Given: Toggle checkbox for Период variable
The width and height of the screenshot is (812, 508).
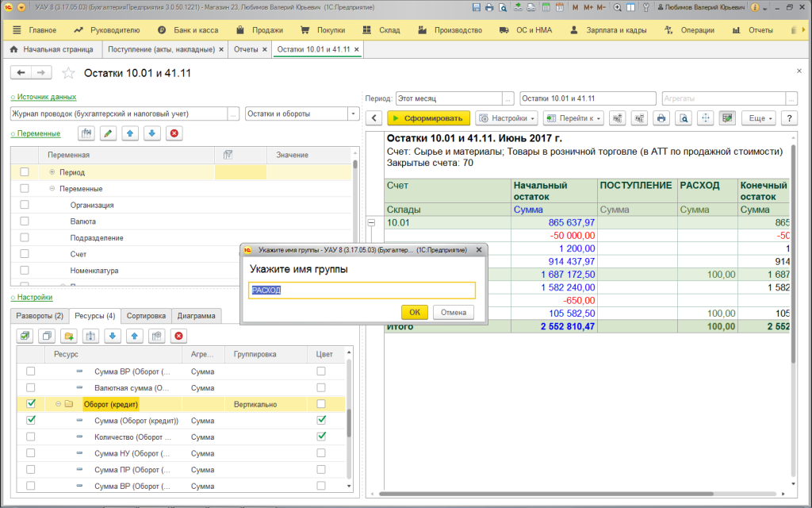Looking at the screenshot, I should click(25, 172).
